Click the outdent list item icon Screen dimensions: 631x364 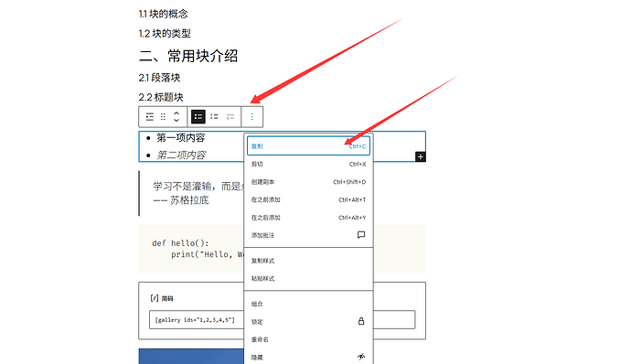click(x=230, y=117)
